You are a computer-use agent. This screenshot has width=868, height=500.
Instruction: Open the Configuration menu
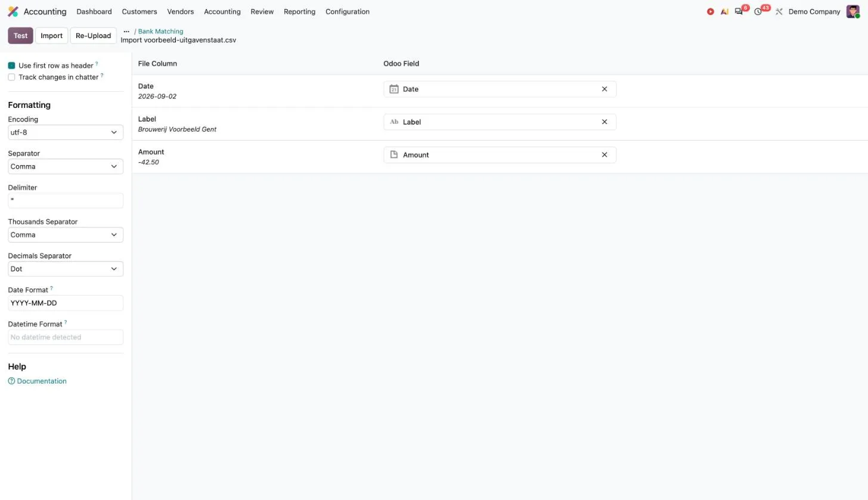[x=348, y=11]
